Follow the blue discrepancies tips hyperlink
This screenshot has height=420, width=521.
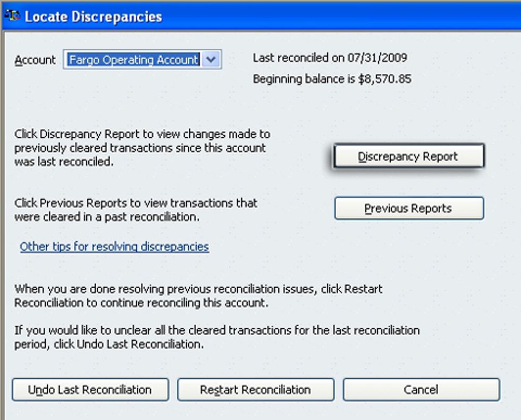[x=115, y=246]
